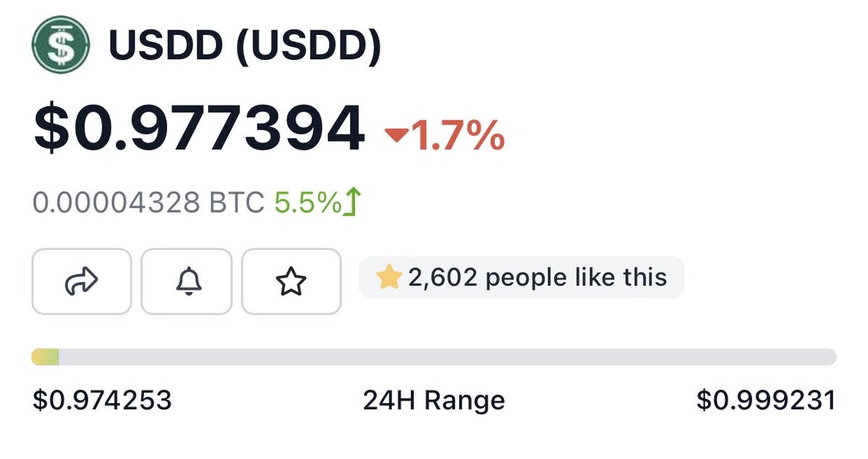Set a price alert with the bell

point(186,281)
